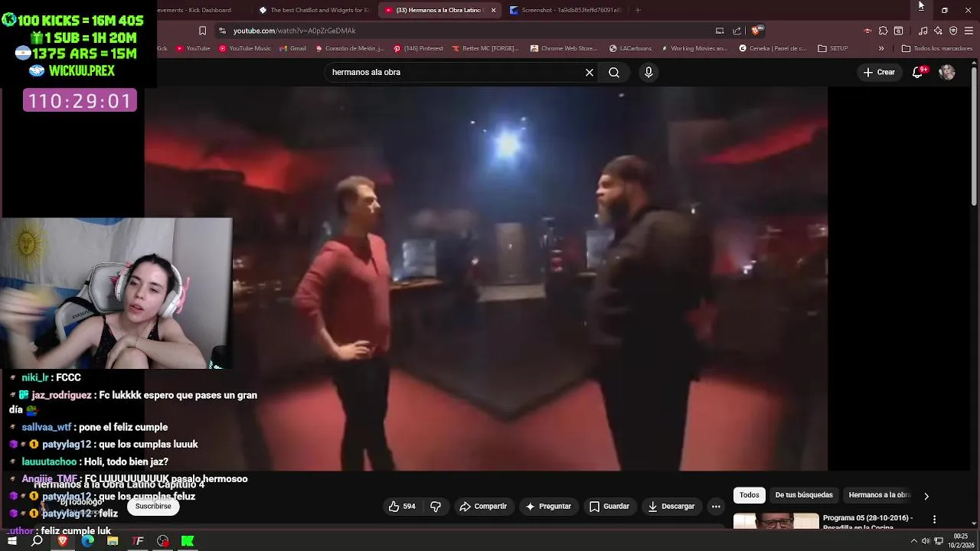Click the YouTube search magnifier icon
This screenshot has height=551, width=980.
pos(614,72)
